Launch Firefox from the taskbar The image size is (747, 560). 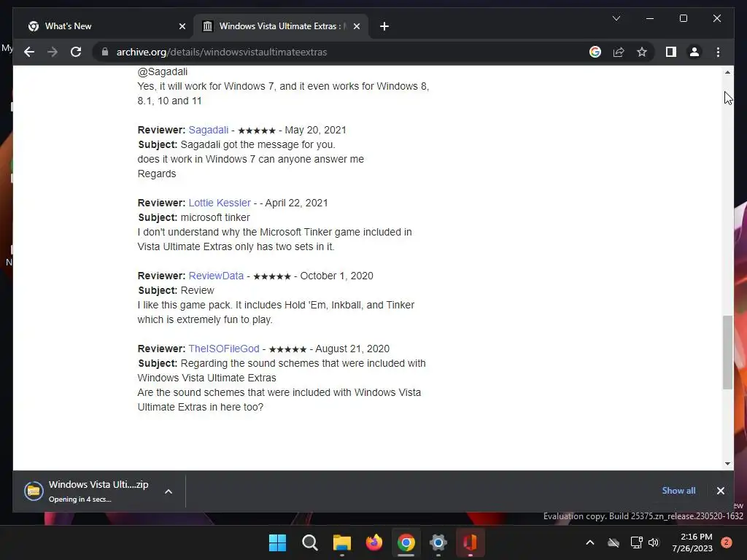pos(374,542)
